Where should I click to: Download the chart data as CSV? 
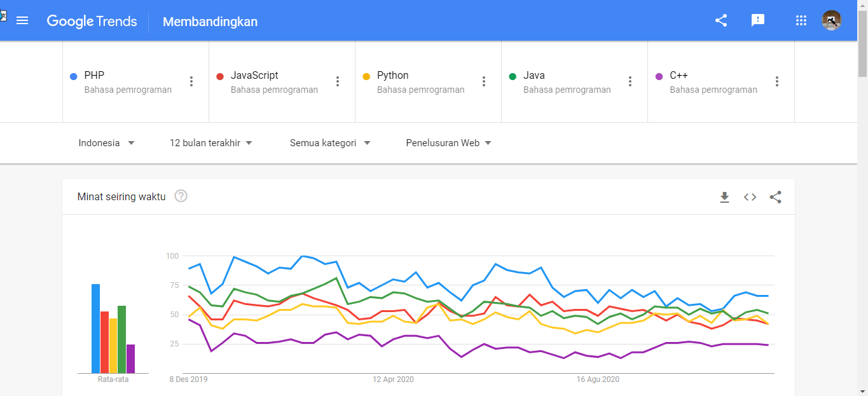coord(724,197)
